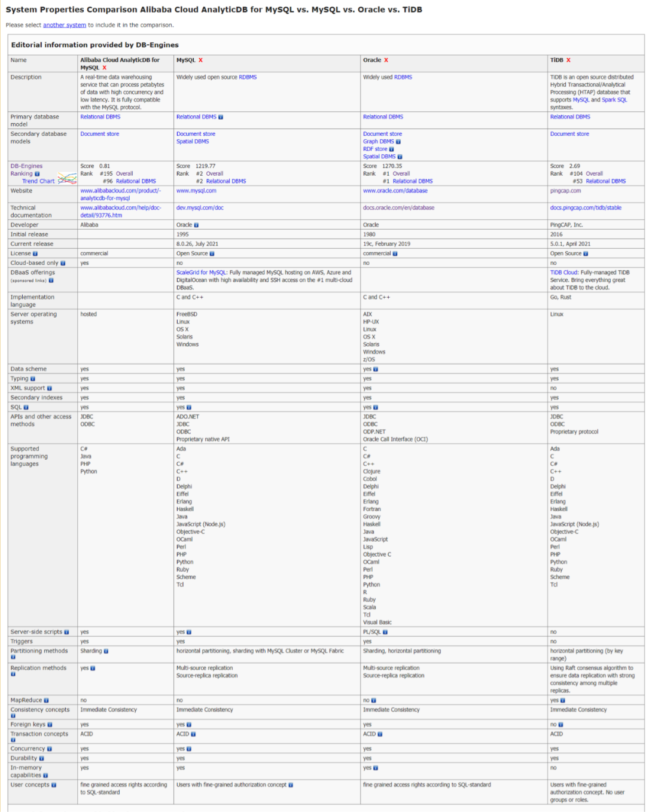This screenshot has width=646, height=812.
Task: Visit pingcap.com website link
Action: 565,191
